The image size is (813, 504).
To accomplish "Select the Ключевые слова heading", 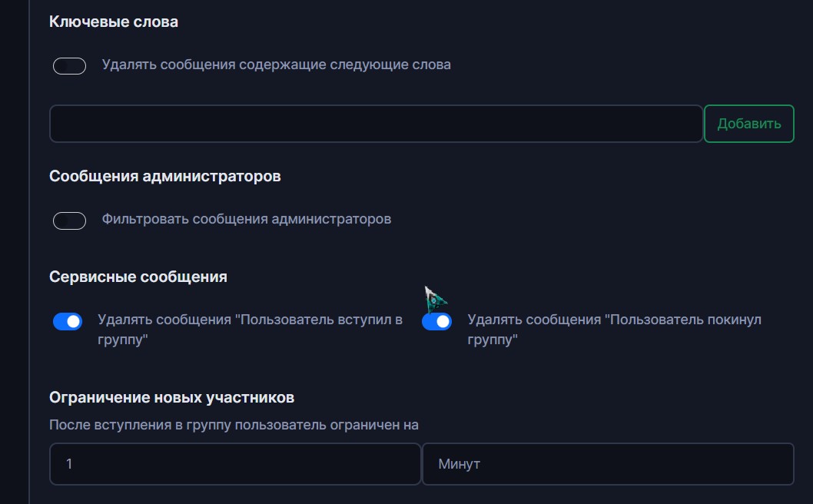I will pyautogui.click(x=114, y=22).
